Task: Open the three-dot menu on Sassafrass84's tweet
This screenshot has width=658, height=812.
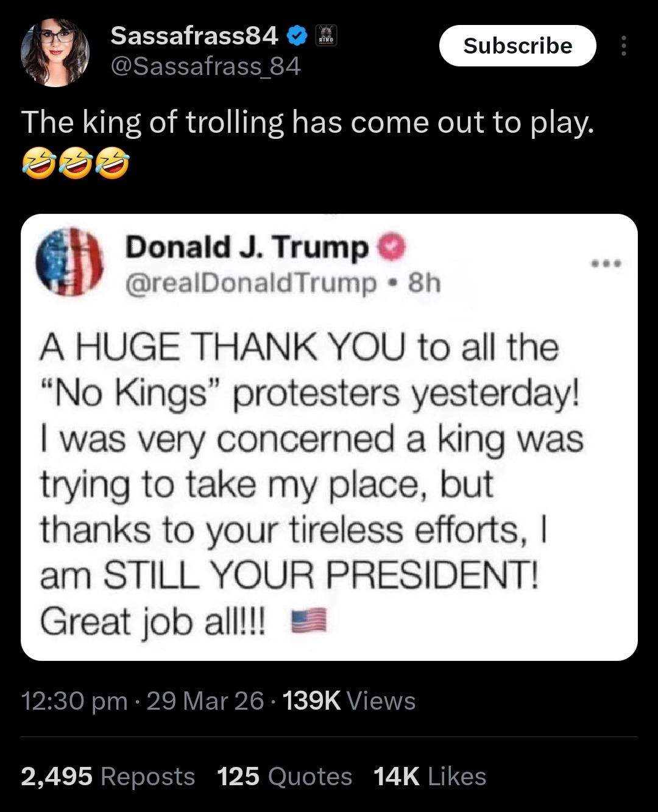Action: point(623,46)
